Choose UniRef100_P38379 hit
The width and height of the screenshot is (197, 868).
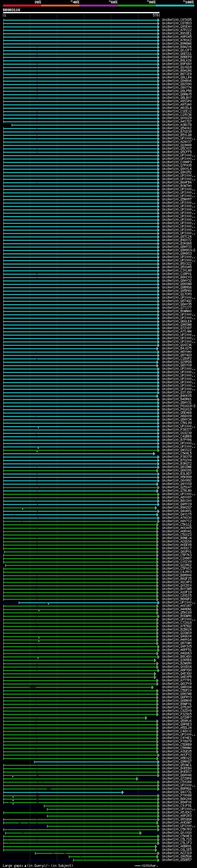(x=177, y=457)
